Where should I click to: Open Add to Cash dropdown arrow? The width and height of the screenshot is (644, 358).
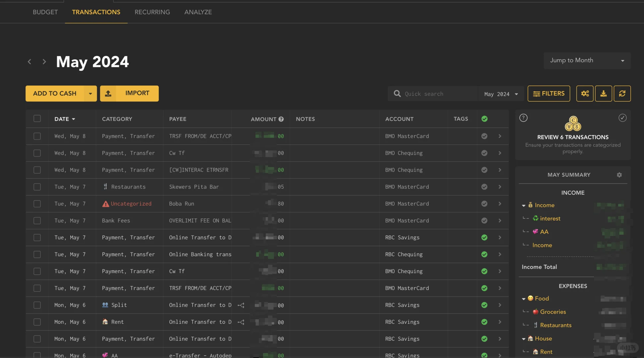click(90, 93)
